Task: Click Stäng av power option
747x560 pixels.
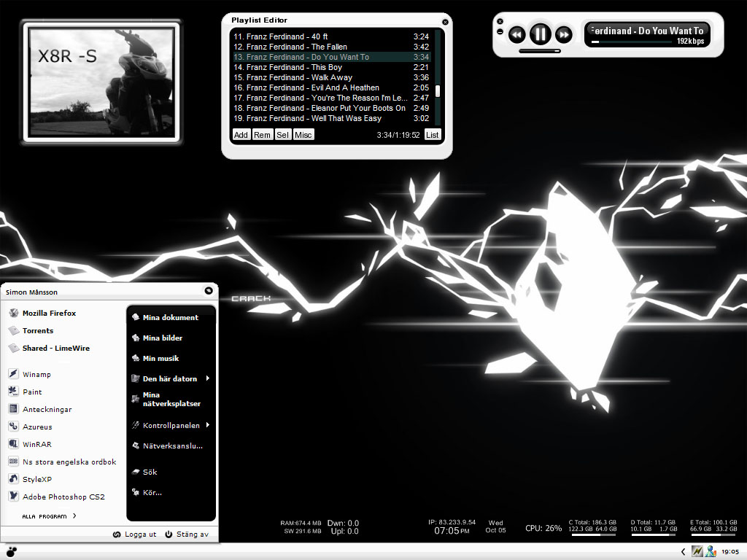Action: (x=187, y=534)
